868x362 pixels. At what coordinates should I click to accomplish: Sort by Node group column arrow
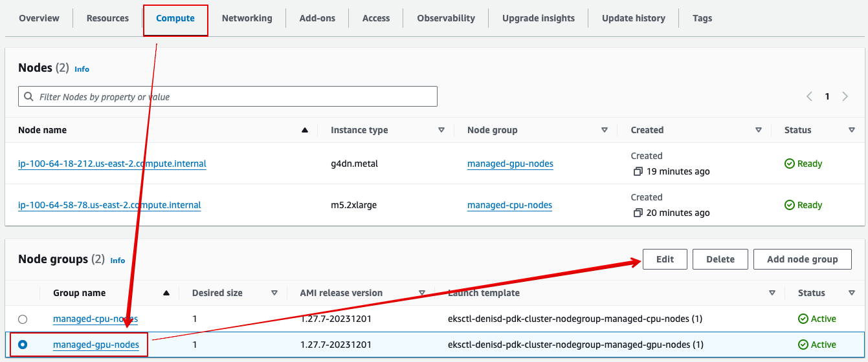605,130
